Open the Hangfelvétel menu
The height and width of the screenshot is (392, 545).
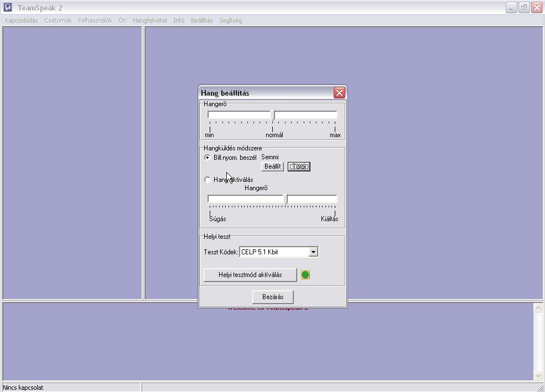pos(149,20)
